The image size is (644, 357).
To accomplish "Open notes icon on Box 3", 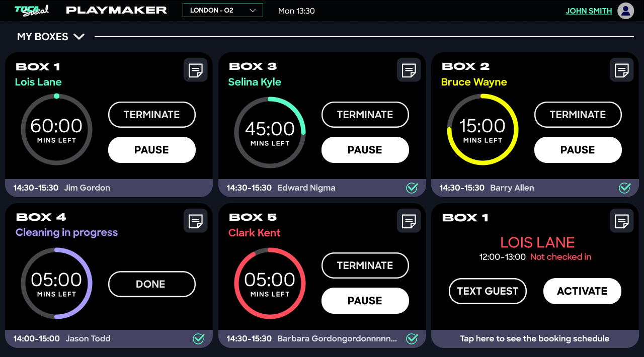I will click(409, 70).
